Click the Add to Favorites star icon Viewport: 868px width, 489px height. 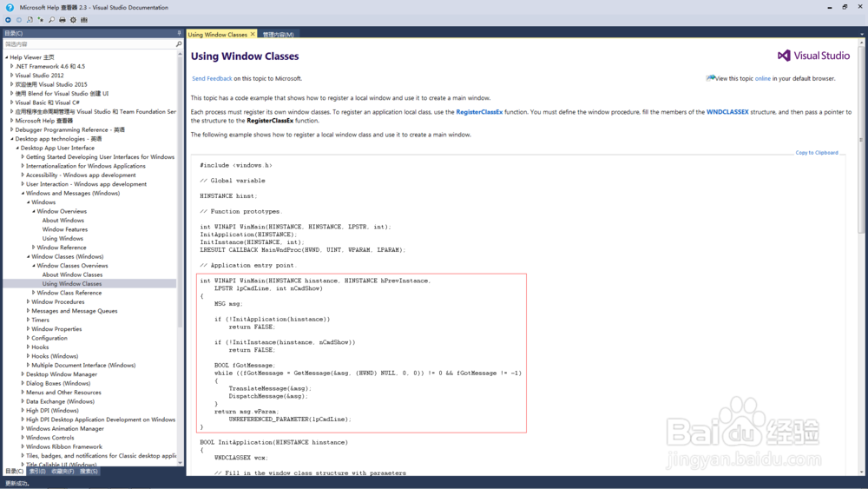point(41,20)
